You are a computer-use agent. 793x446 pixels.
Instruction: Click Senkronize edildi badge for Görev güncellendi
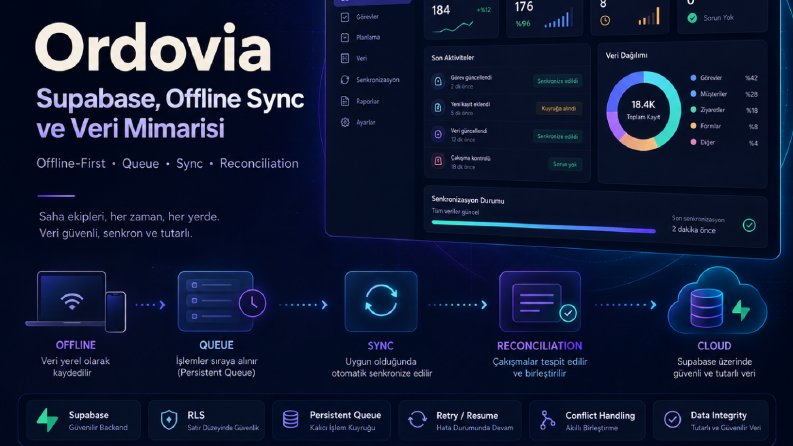557,81
